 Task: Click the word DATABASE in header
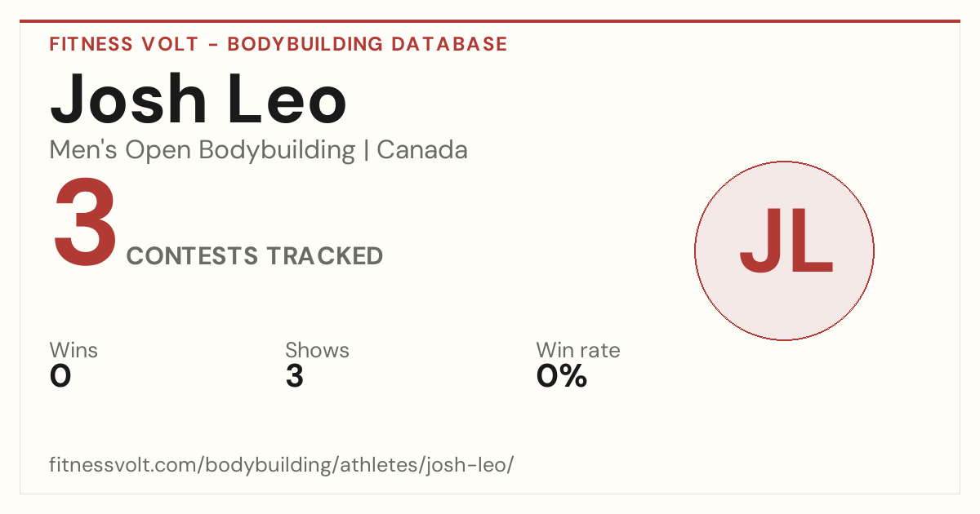449,44
